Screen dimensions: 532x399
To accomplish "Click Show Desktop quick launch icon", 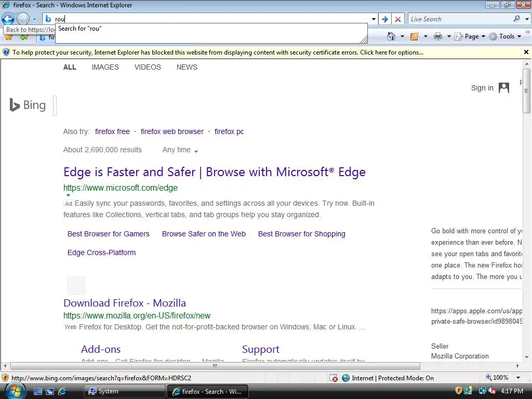I will coord(38,392).
